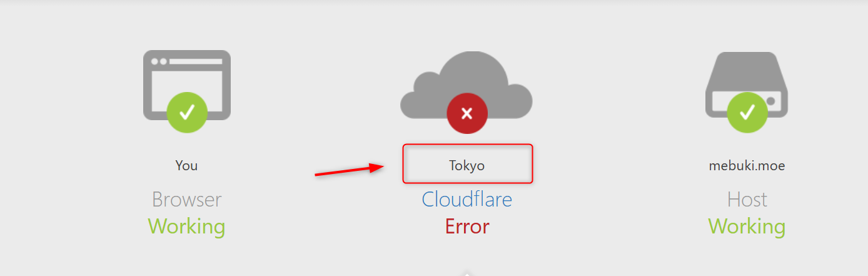Click the red Error status text
This screenshot has height=276, width=868.
[x=467, y=226]
